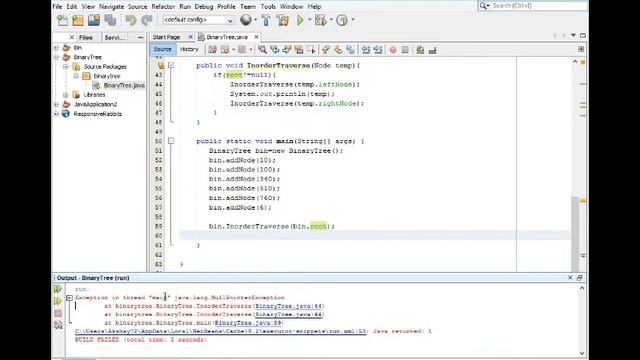
Task: Start macro recording with red circle icon
Action: tap(393, 50)
